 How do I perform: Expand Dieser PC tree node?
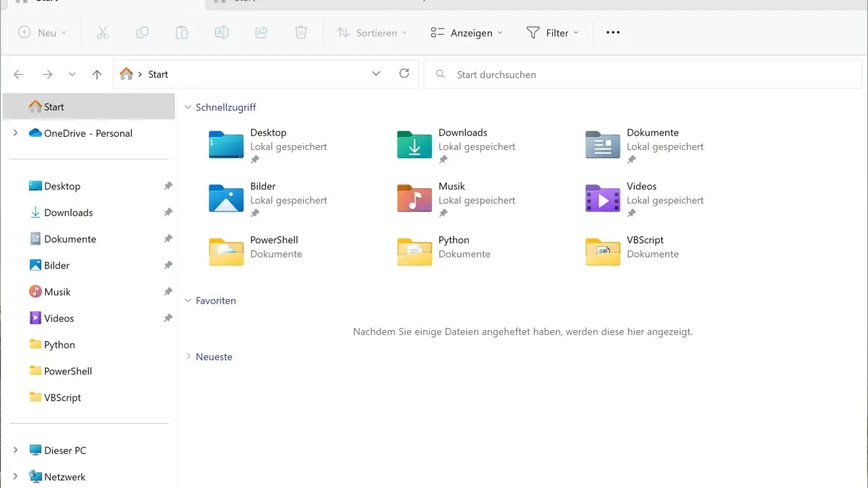tap(16, 450)
